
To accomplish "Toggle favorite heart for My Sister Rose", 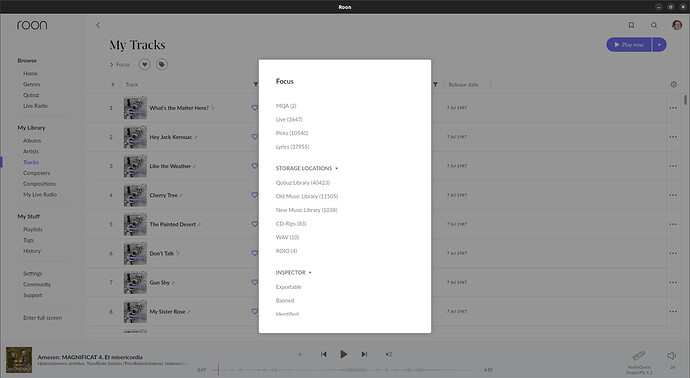I will (254, 311).
